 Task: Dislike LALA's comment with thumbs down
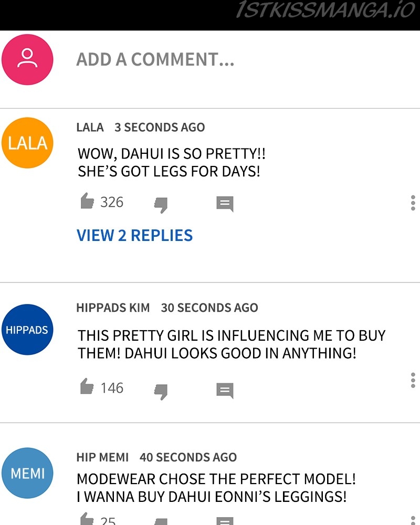click(x=161, y=205)
